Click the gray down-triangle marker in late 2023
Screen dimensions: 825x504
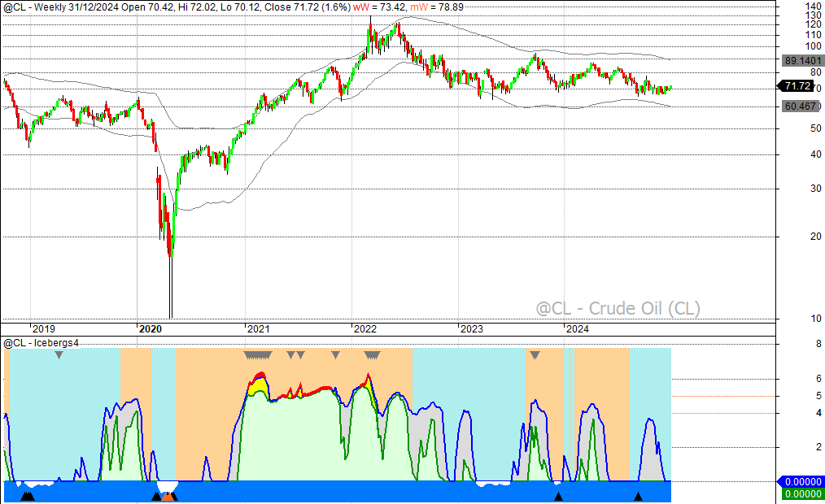tap(535, 355)
